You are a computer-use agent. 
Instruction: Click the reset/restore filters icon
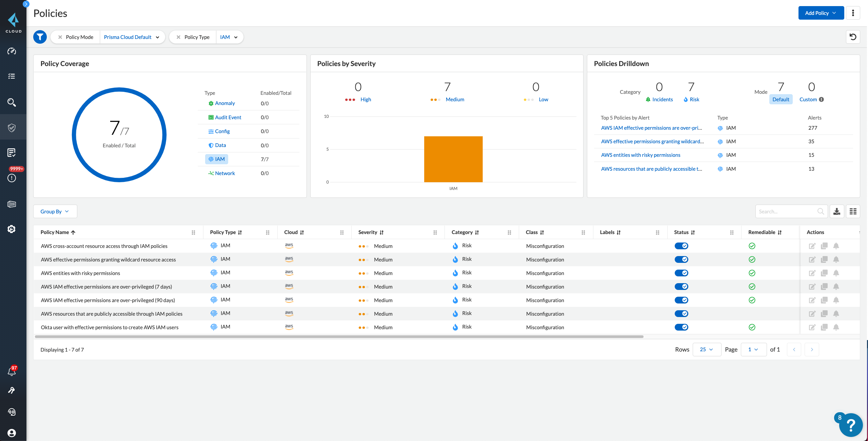[853, 37]
